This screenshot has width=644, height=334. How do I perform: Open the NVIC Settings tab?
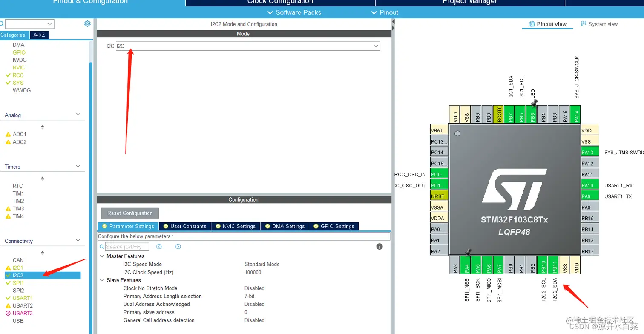pos(236,226)
